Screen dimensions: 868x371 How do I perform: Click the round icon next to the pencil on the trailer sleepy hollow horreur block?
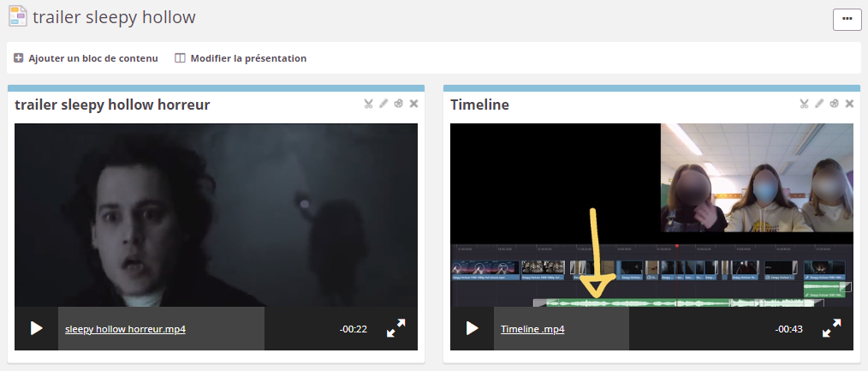click(399, 104)
